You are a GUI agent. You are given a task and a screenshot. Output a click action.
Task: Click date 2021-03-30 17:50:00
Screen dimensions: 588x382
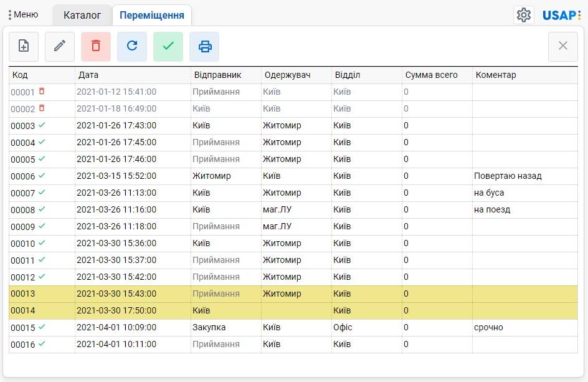pos(116,311)
